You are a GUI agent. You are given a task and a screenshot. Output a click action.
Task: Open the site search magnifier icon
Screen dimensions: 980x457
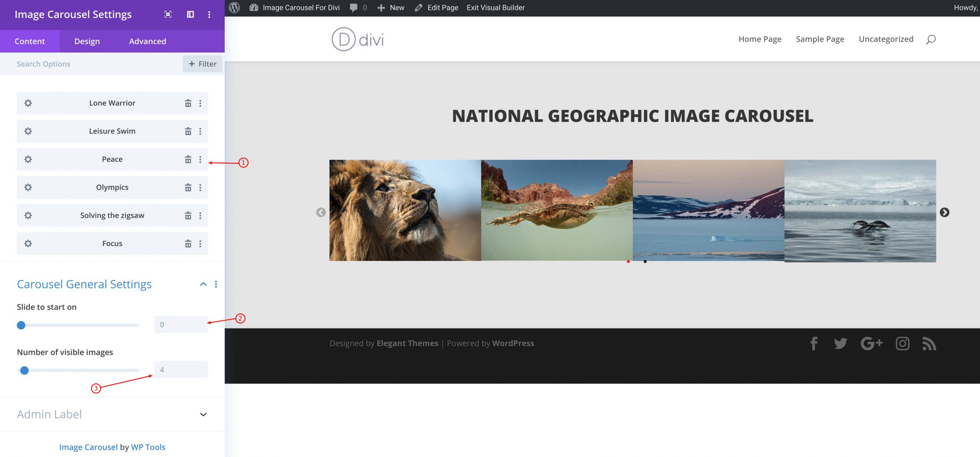[931, 39]
